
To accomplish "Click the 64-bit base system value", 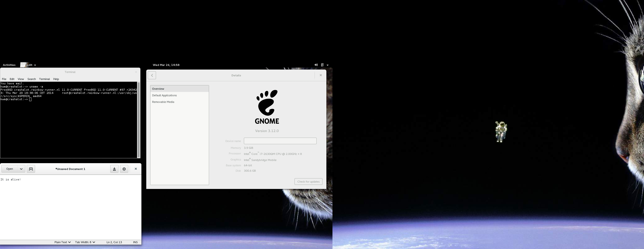I will coord(248,165).
